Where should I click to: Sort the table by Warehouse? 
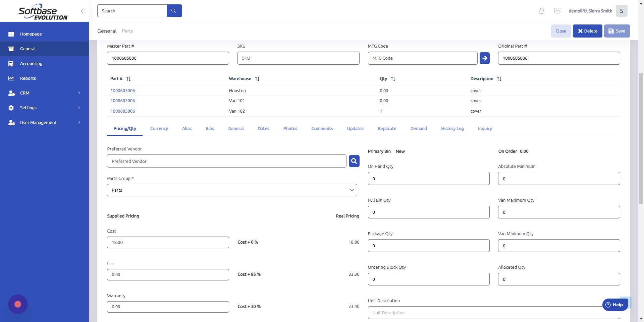257,79
